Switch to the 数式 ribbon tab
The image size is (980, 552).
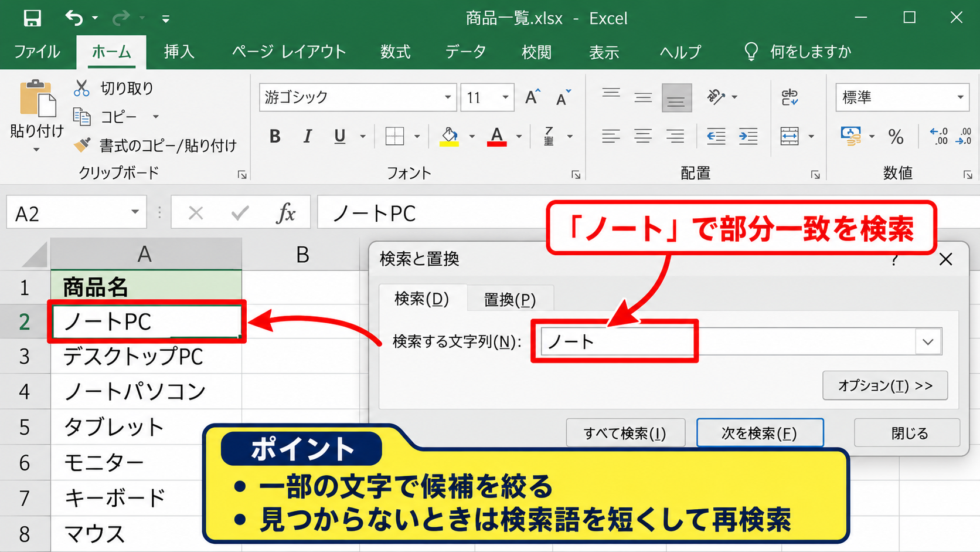pos(396,52)
